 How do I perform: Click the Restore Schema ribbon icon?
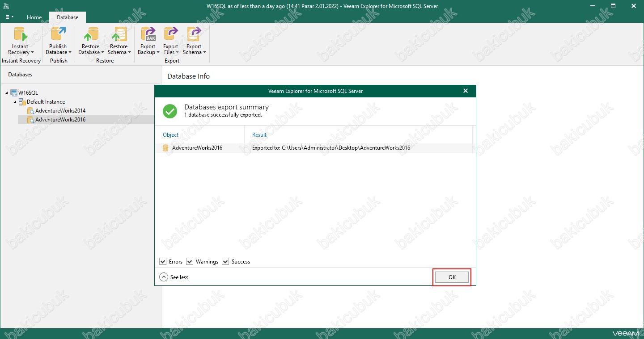pos(119,34)
